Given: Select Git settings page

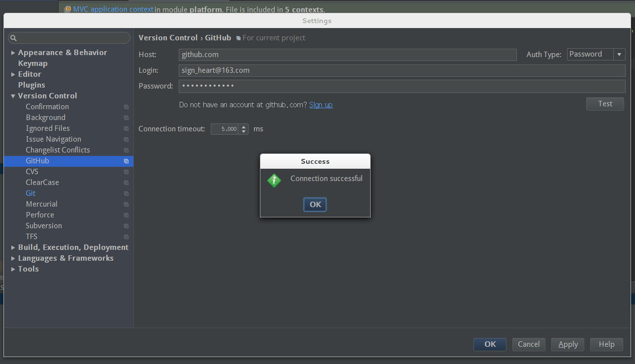Looking at the screenshot, I should tap(31, 193).
